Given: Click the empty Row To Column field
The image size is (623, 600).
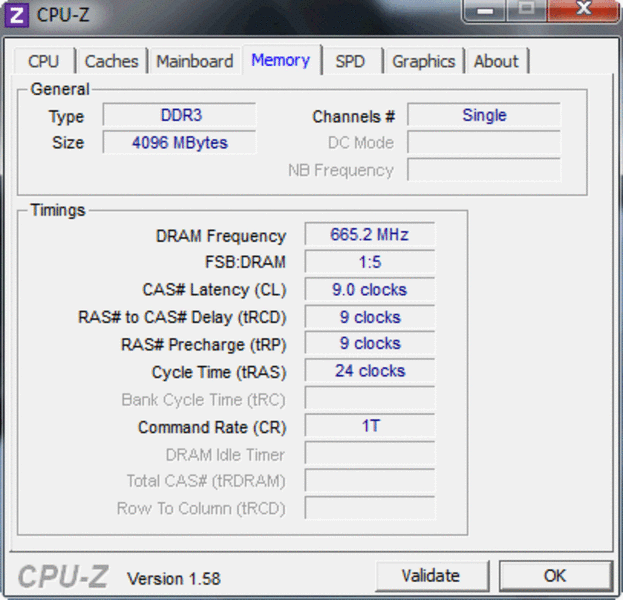Looking at the screenshot, I should tap(370, 508).
